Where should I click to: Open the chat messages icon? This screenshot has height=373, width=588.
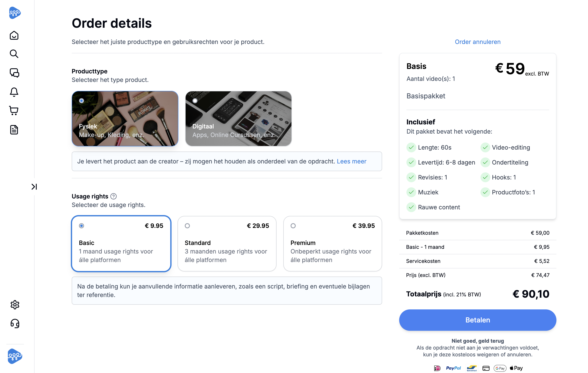(x=15, y=73)
